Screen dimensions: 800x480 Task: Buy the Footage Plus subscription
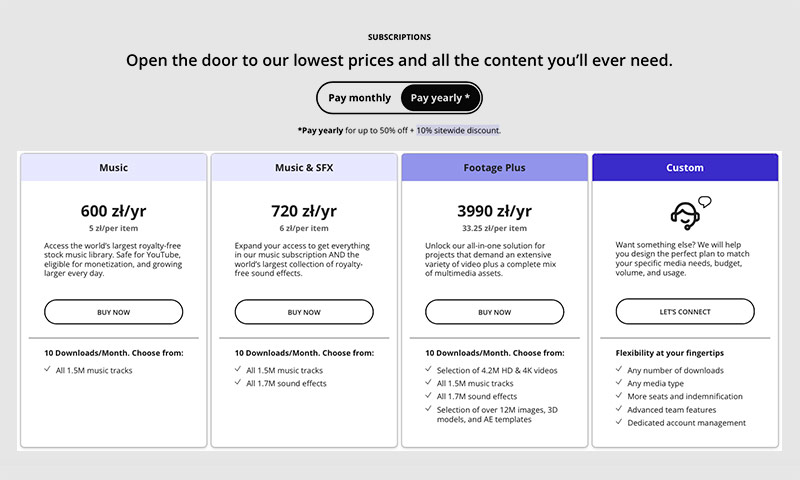tap(495, 312)
